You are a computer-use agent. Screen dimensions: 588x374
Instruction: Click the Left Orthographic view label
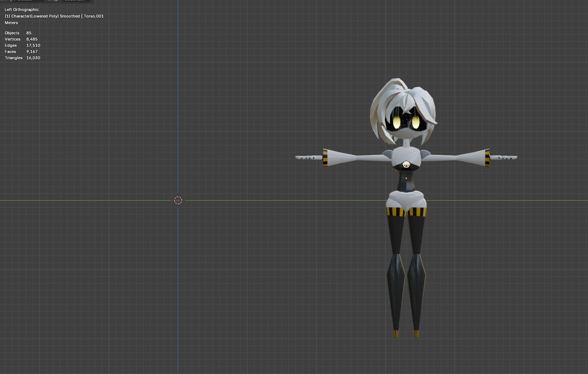coord(22,9)
